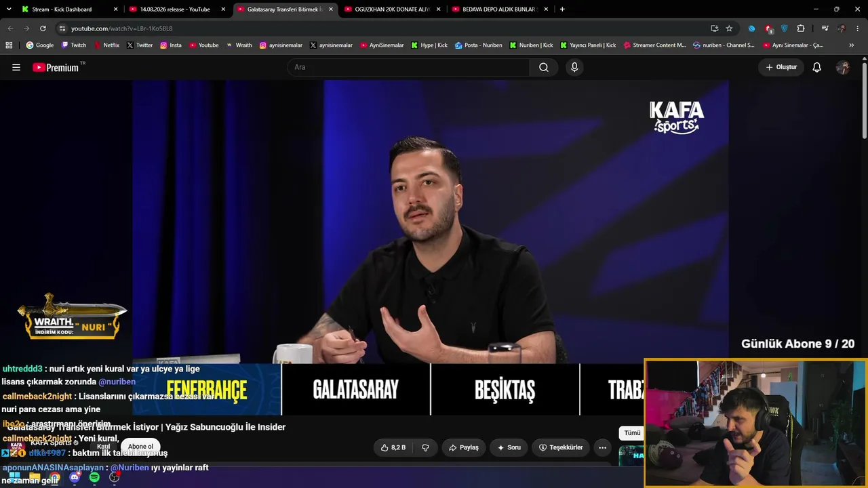
Task: Select the Tümü filter chip
Action: [632, 433]
